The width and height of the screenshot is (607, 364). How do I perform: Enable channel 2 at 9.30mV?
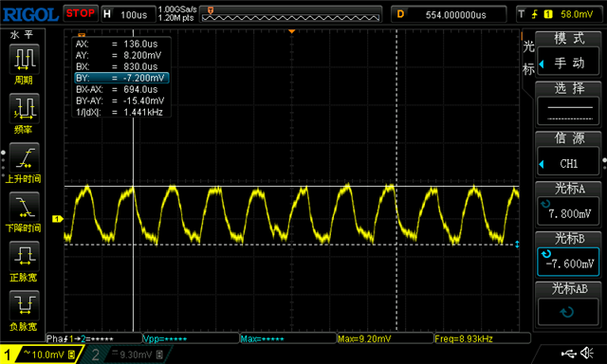(x=128, y=355)
